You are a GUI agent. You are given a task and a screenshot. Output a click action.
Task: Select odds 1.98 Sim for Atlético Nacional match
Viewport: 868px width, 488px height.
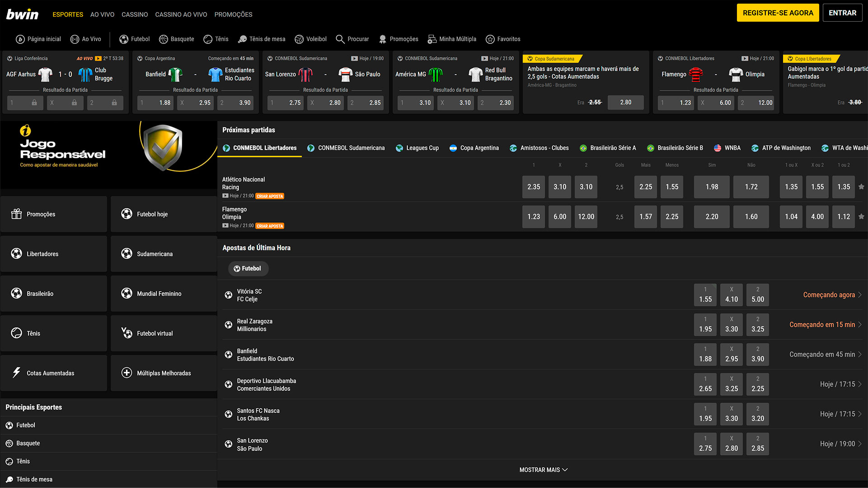coord(712,187)
